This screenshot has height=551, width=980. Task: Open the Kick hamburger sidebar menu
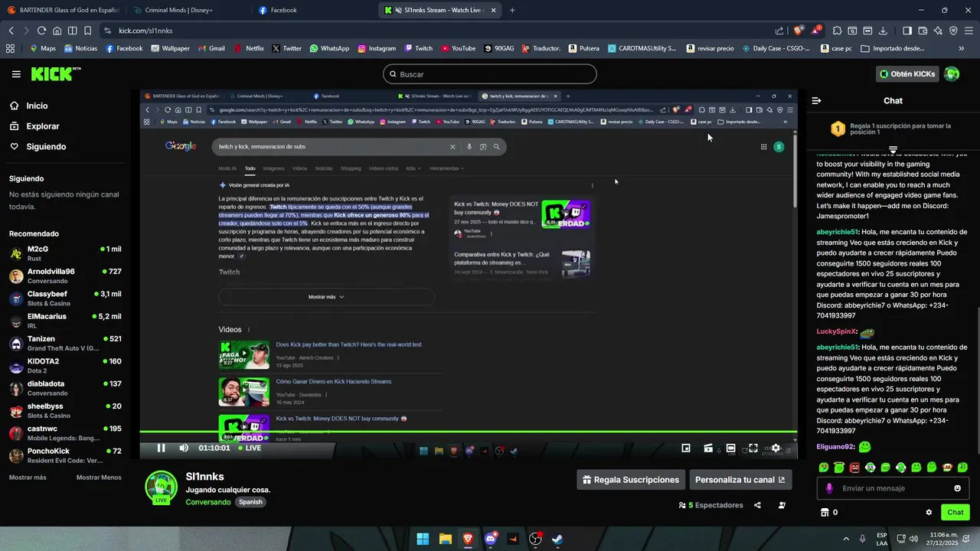pyautogui.click(x=16, y=74)
